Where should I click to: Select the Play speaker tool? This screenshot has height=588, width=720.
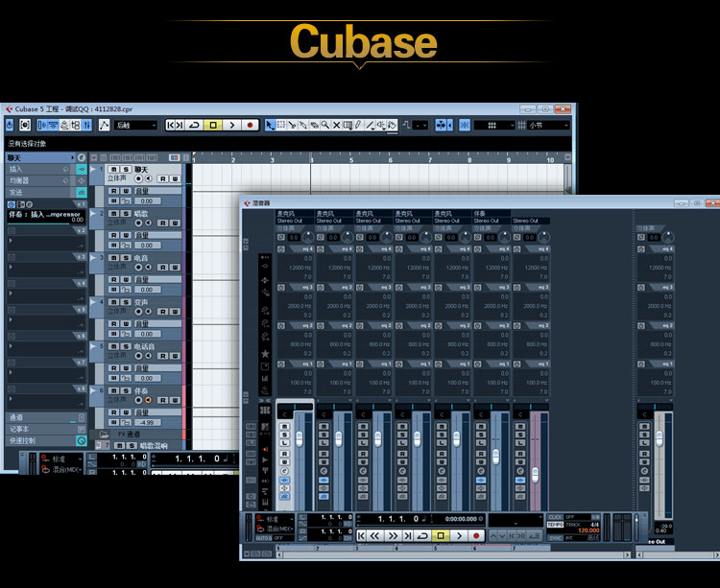click(381, 125)
